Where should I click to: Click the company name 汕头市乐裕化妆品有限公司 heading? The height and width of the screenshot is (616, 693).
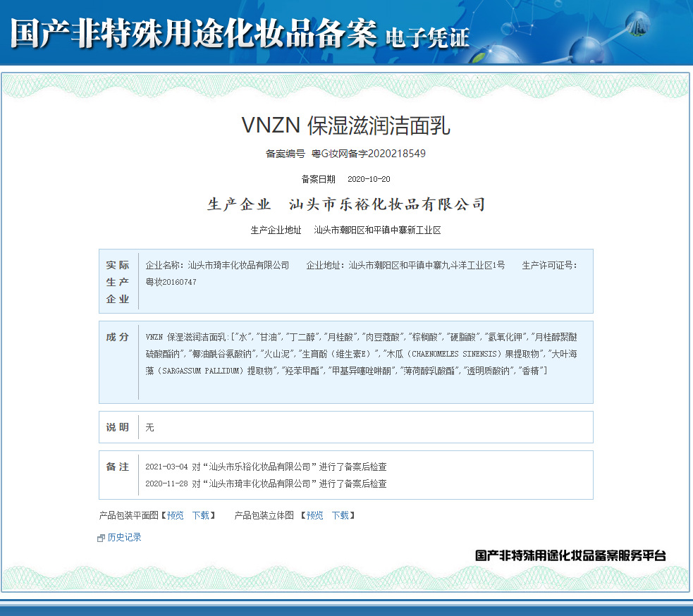point(388,204)
